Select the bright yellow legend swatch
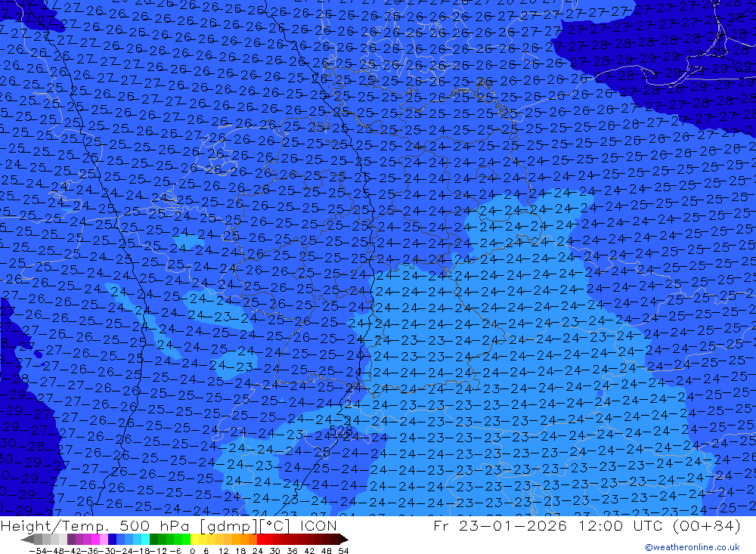Image resolution: width=756 pixels, height=554 pixels. click(x=194, y=540)
